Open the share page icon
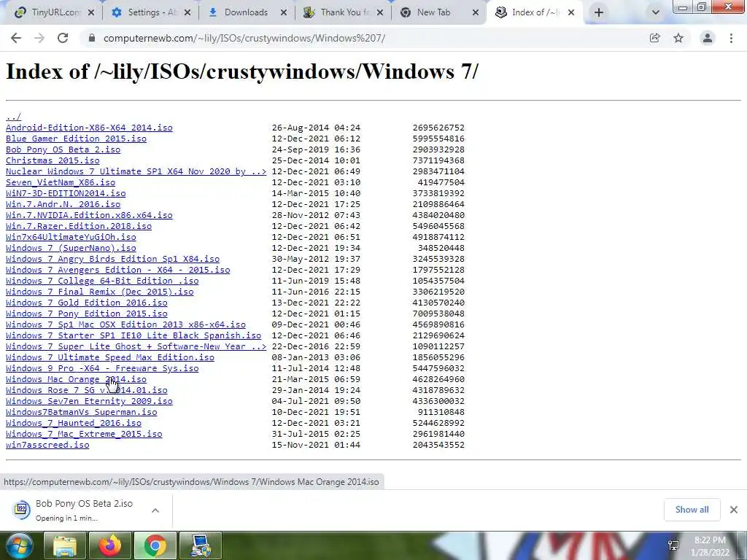747x560 pixels. pos(654,38)
